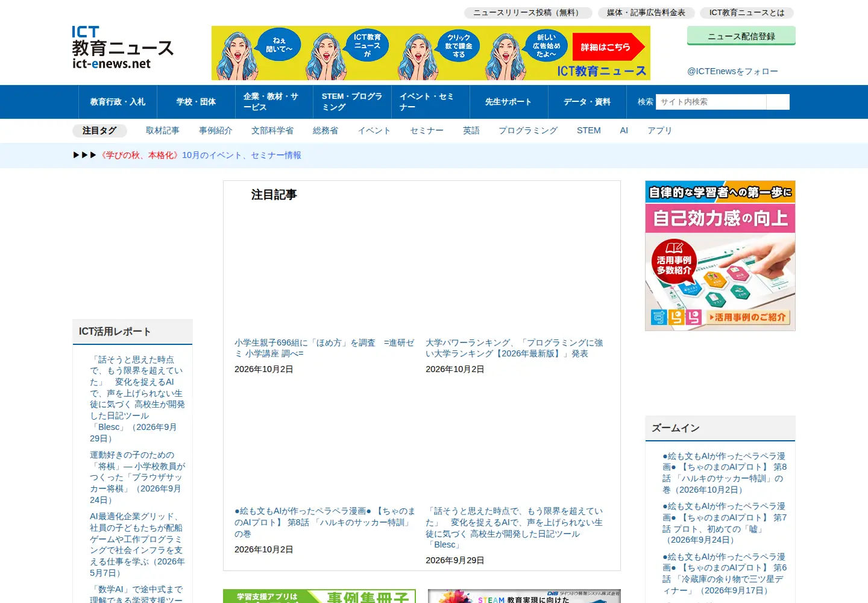Screen dimensions: 868x603
Task: Open 小学生親子696組に「ほめ方」を調査 article
Action: point(324,348)
